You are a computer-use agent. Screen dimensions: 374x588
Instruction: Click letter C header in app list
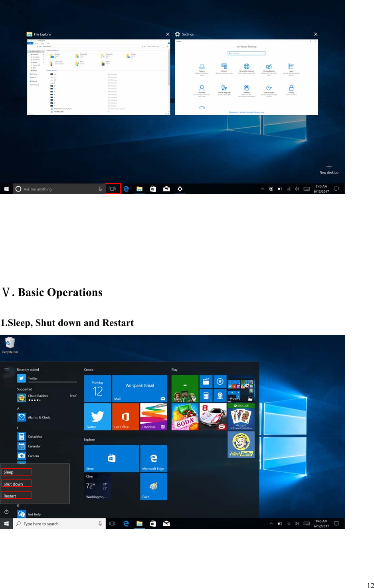[x=18, y=428]
